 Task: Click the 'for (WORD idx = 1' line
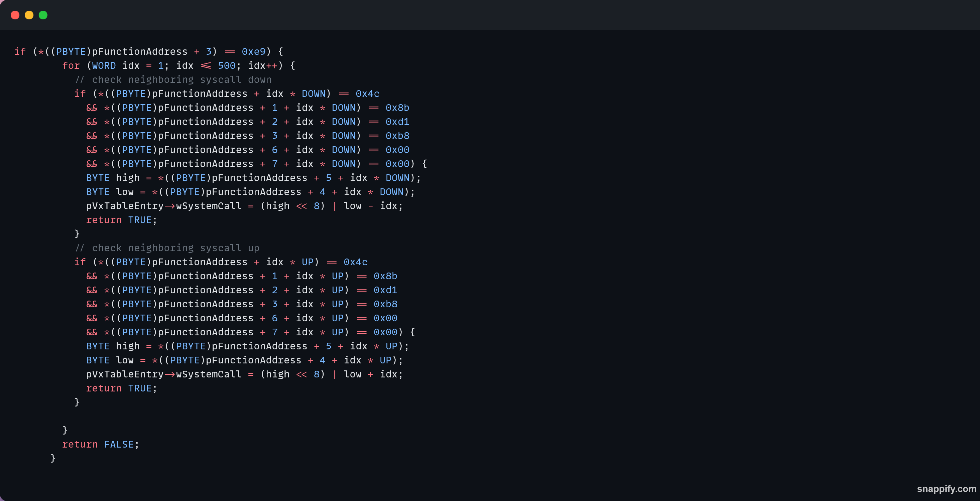(x=178, y=65)
